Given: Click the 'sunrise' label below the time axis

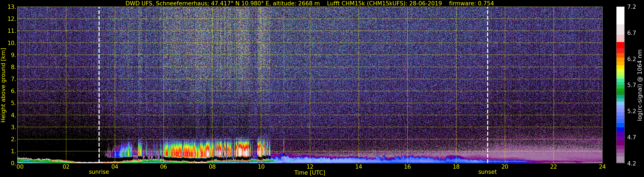Looking at the screenshot, I should pyautogui.click(x=99, y=172).
